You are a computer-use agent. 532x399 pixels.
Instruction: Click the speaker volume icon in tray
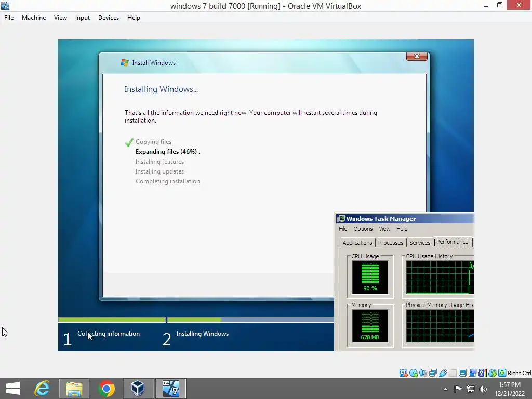(483, 389)
